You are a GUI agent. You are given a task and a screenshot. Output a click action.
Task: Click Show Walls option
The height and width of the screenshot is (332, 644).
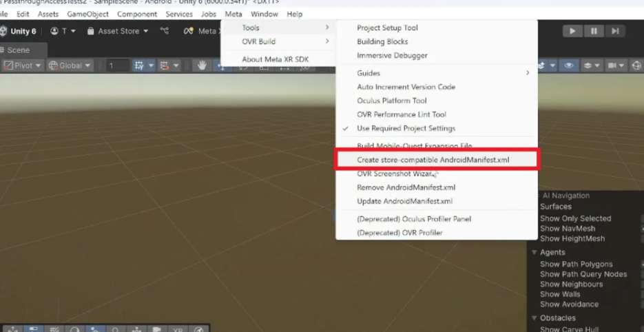(560, 294)
